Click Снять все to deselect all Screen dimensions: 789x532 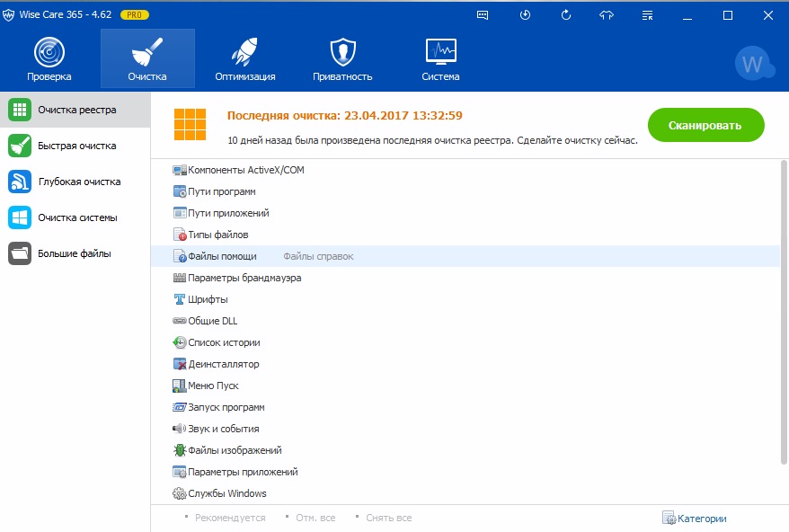pos(388,519)
